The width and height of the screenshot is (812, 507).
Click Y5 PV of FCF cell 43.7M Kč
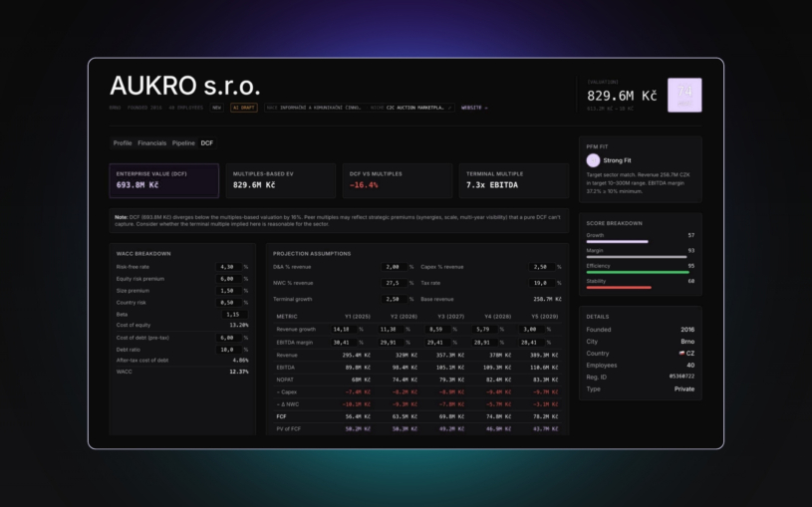[546, 429]
